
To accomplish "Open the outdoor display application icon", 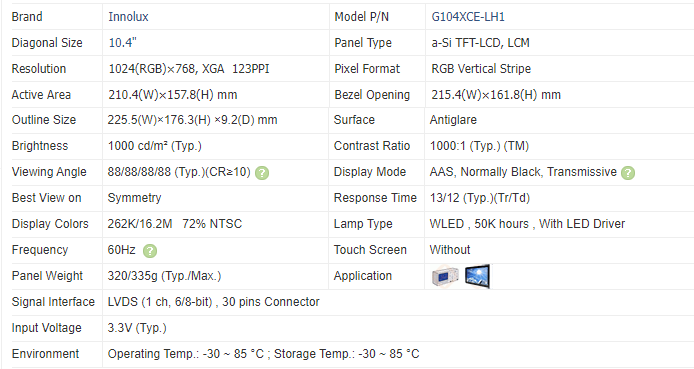I will (x=478, y=276).
